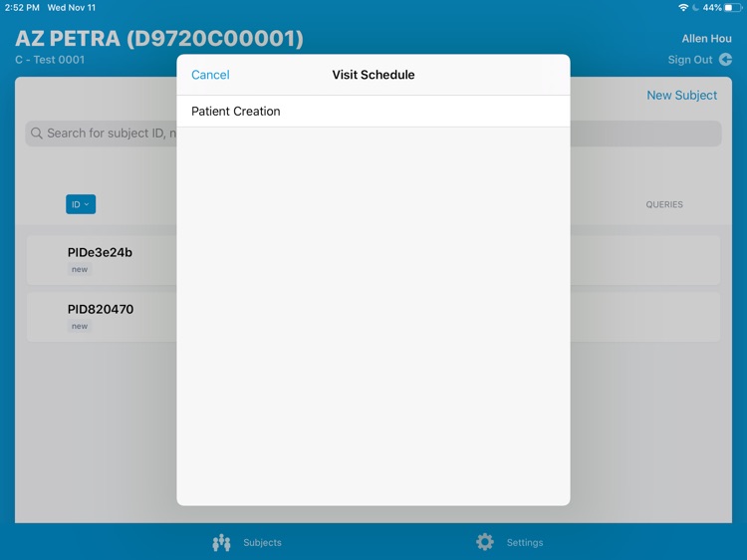Click the Settings tab label

click(x=525, y=542)
